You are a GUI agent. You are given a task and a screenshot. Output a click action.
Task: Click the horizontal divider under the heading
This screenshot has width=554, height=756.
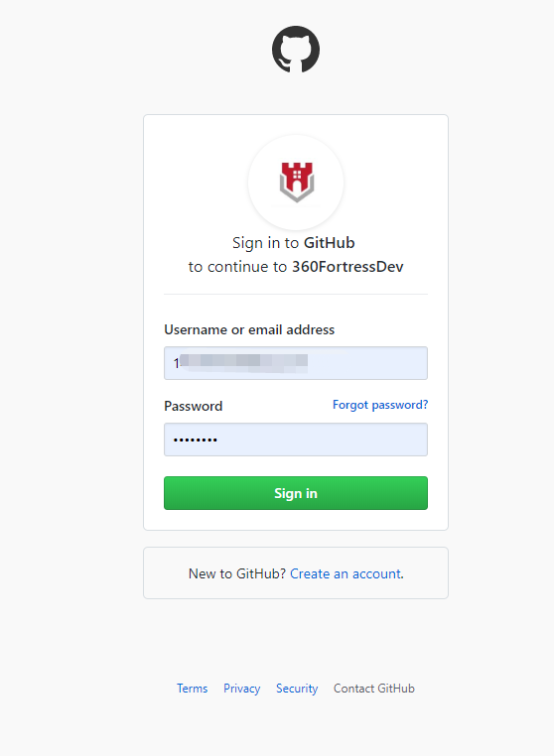pos(296,294)
